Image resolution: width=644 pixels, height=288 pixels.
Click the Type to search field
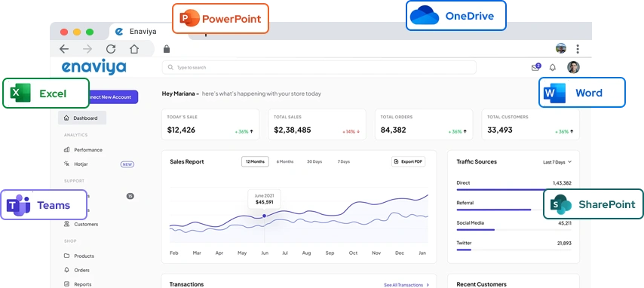319,67
